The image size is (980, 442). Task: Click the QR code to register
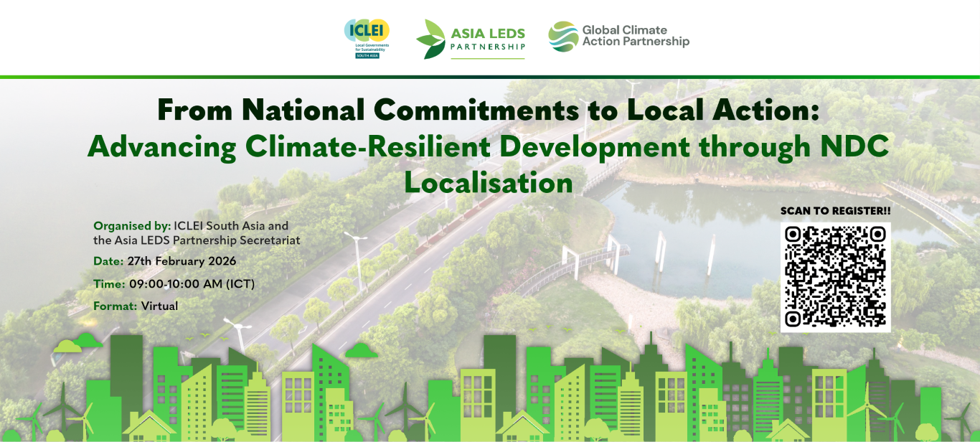pyautogui.click(x=835, y=276)
